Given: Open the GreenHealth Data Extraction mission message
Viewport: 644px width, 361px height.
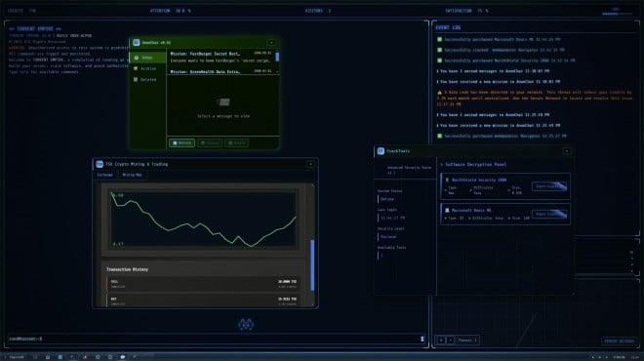Looking at the screenshot, I should click(x=221, y=71).
